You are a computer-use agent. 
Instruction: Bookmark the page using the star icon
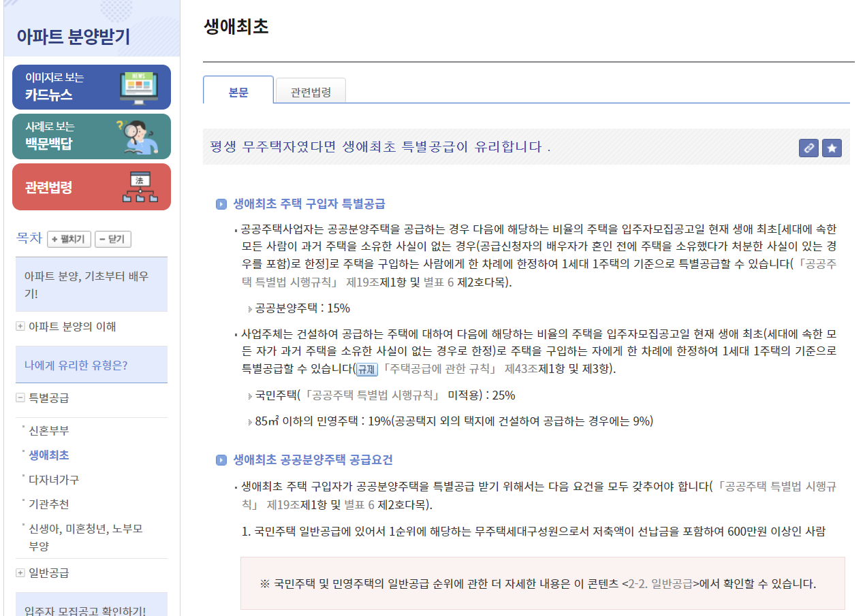point(832,148)
